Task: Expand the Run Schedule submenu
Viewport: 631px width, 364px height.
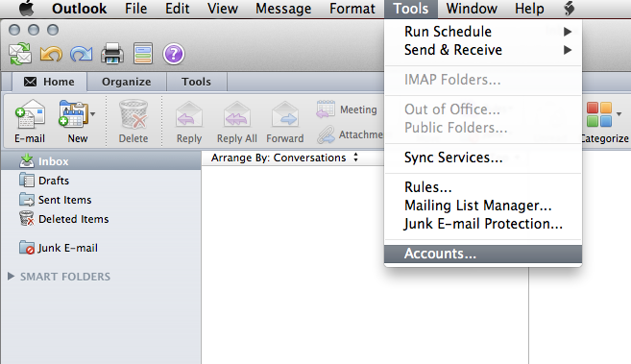Action: pyautogui.click(x=483, y=32)
